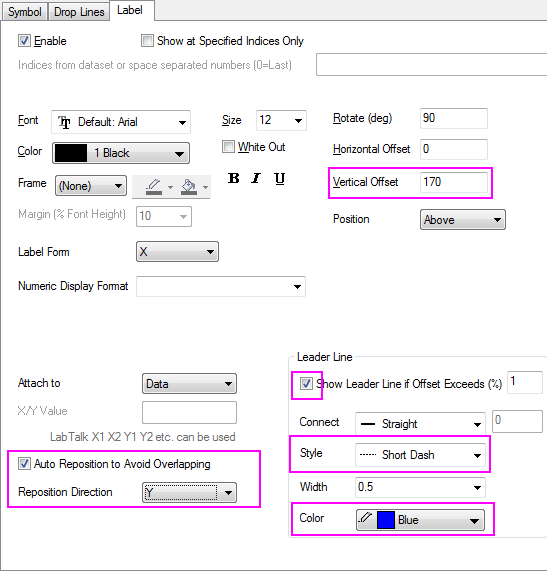Check Show at Specified Indices Only
The image size is (547, 572).
tap(147, 40)
